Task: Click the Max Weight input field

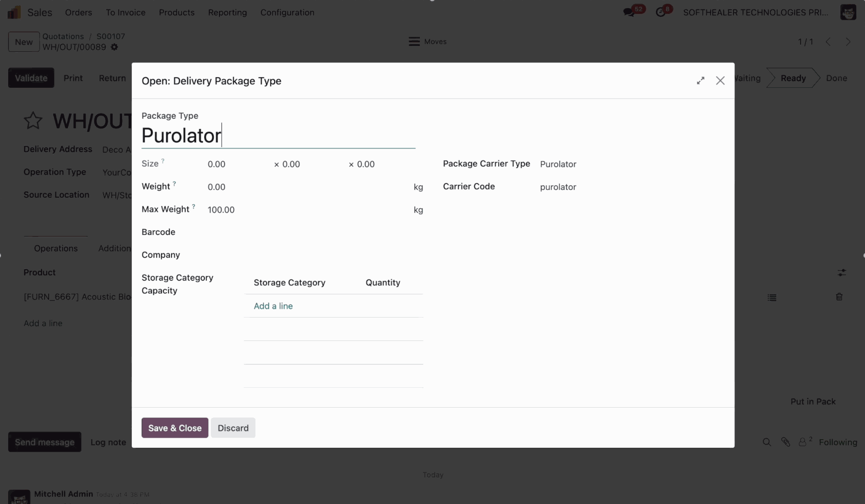Action: [x=306, y=210]
